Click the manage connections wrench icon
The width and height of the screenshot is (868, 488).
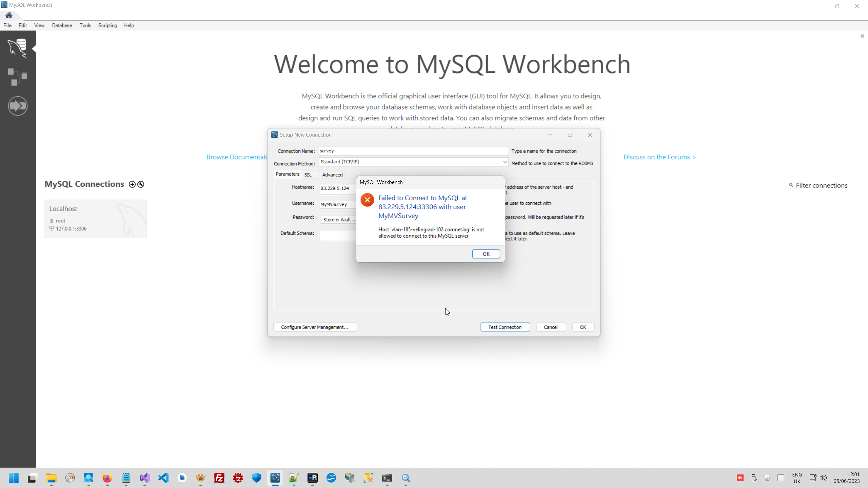coord(141,184)
